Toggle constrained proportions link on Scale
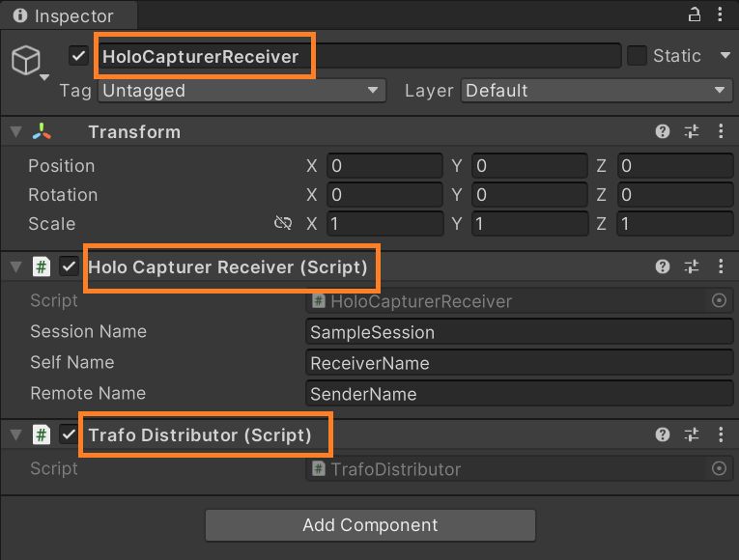 [x=282, y=224]
